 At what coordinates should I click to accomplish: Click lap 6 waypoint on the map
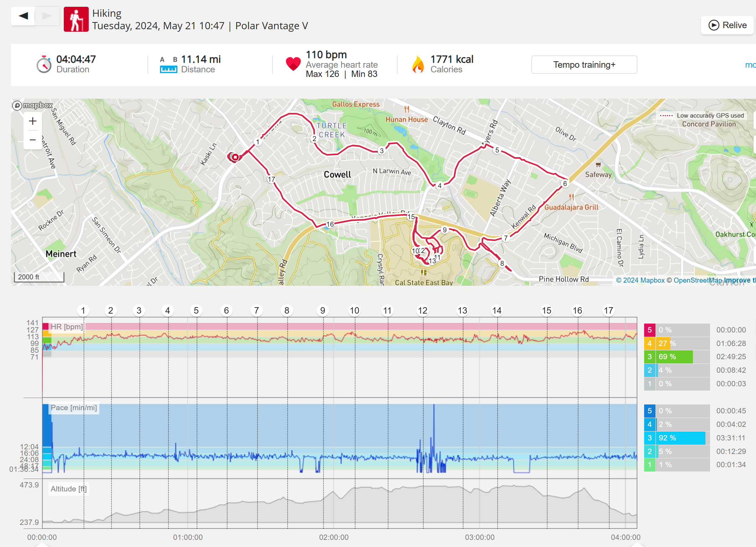tap(565, 184)
